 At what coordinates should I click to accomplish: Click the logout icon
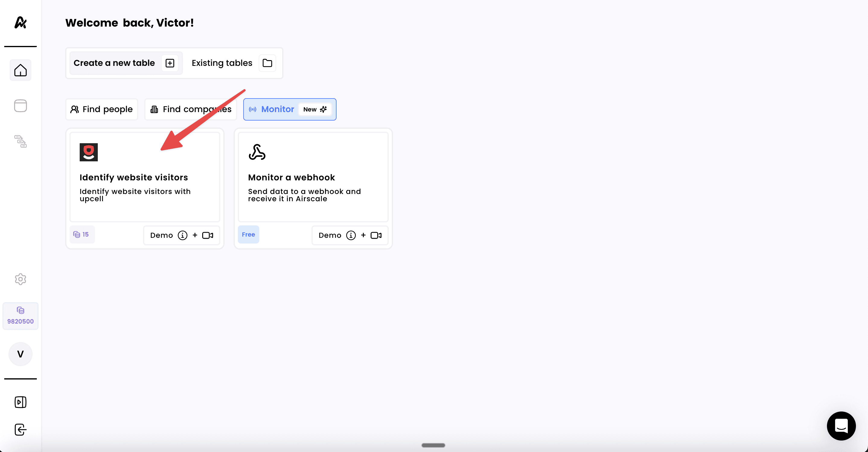coord(20,430)
